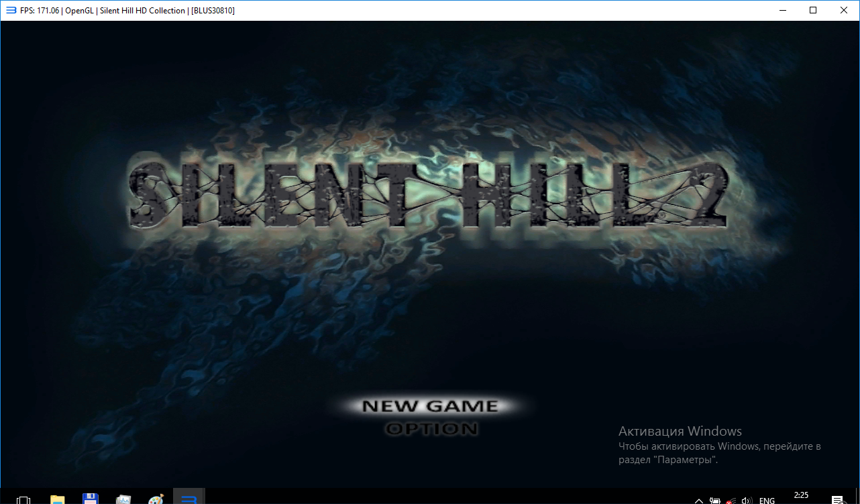Open the network connection status icon

tap(731, 500)
